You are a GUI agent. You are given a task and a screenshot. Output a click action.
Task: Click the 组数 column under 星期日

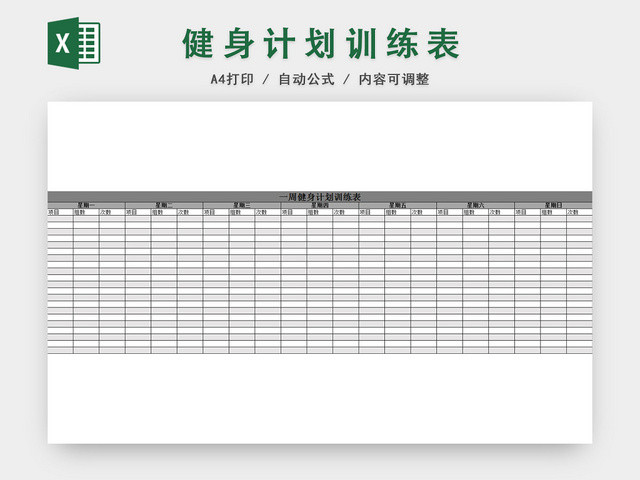point(553,212)
